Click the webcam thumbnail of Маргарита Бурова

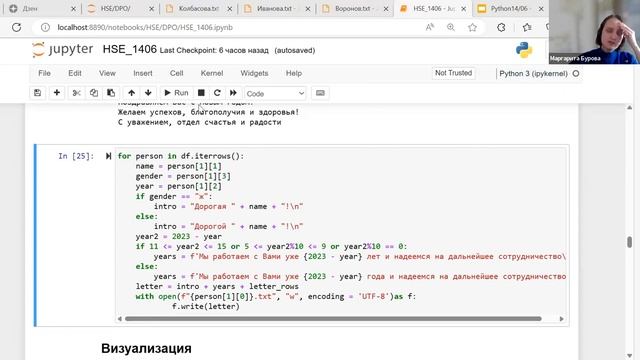594,32
